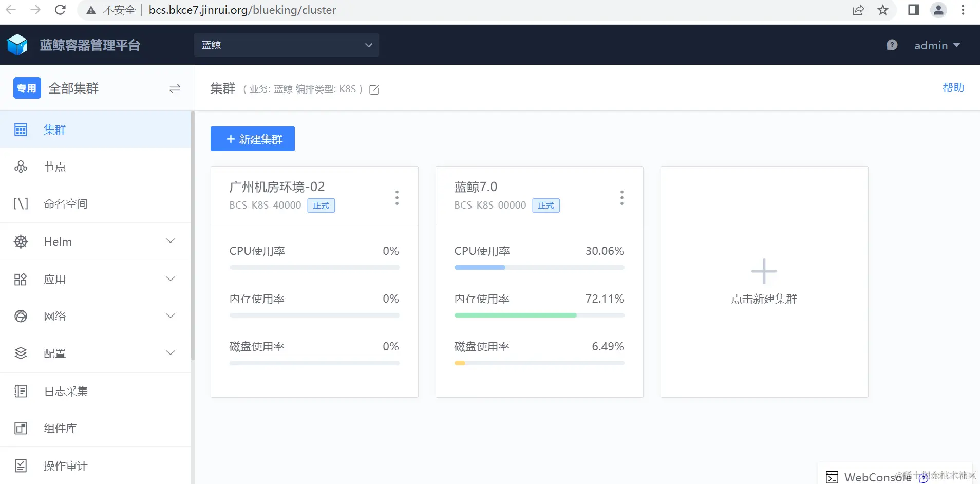Screen dimensions: 980x484
Task: Open the 蓝鲸7.0 cluster title
Action: pyautogui.click(x=476, y=187)
